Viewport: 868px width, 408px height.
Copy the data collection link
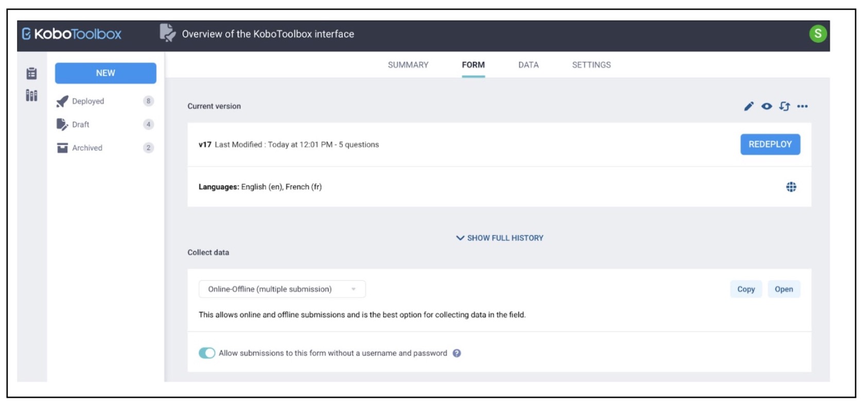pyautogui.click(x=745, y=289)
